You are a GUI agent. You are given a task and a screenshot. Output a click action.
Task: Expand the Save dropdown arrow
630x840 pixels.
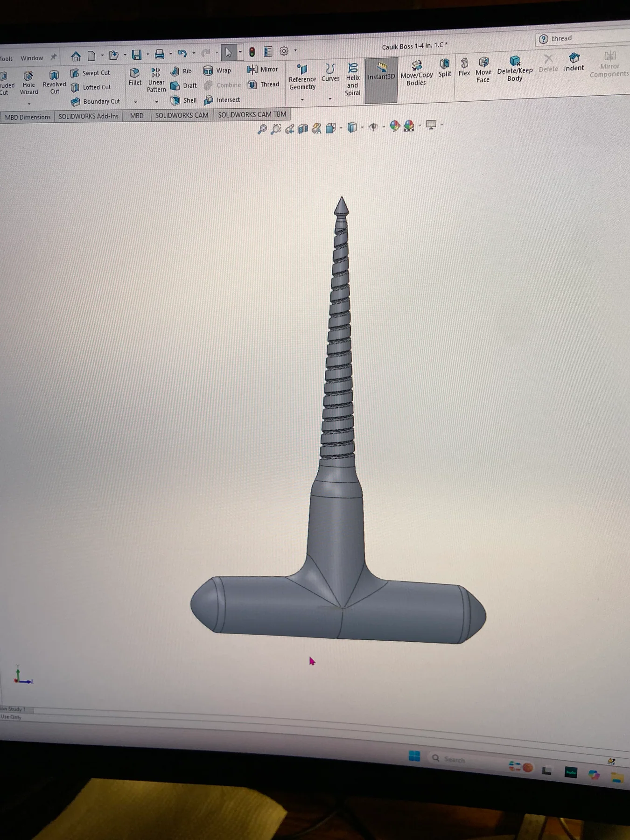coord(147,55)
